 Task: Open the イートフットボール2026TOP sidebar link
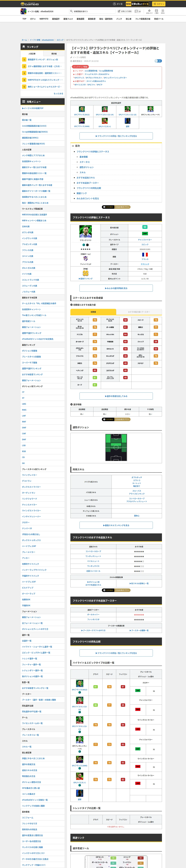pyautogui.click(x=33, y=108)
